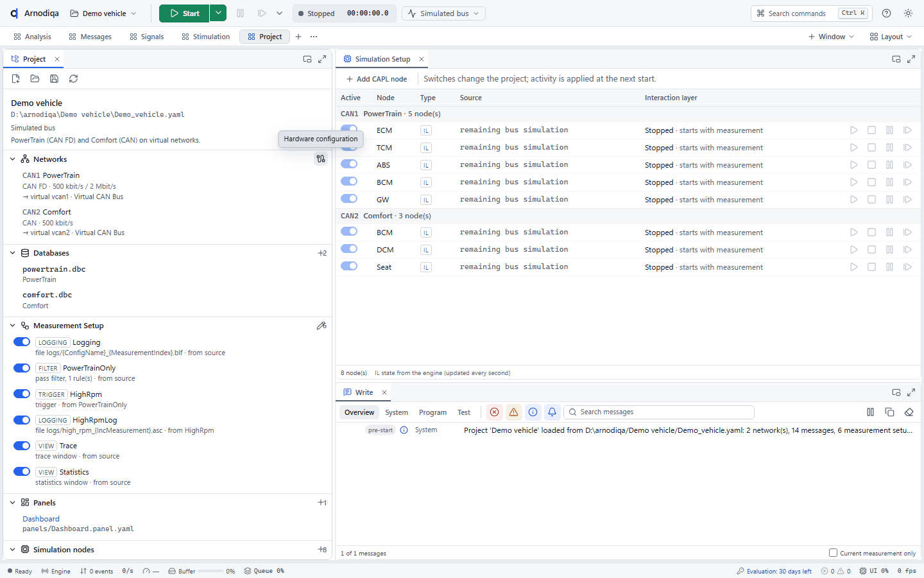Pause the Write panel output
This screenshot has height=578, width=924.
[870, 412]
